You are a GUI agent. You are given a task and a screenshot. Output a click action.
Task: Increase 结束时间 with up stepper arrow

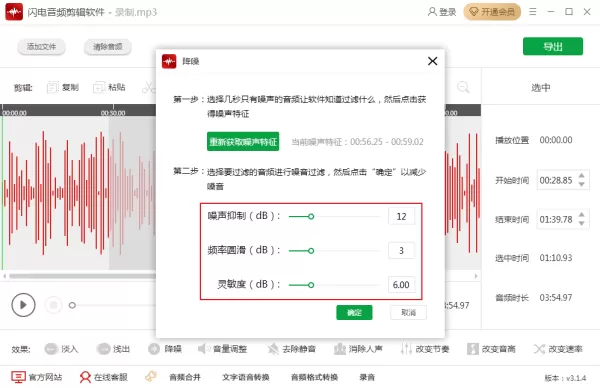coord(582,215)
